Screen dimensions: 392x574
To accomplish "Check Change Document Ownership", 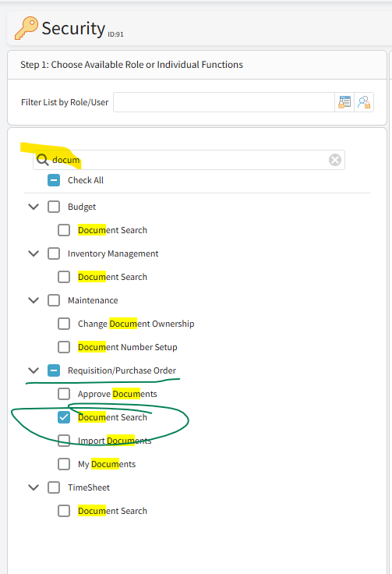I will coord(64,324).
